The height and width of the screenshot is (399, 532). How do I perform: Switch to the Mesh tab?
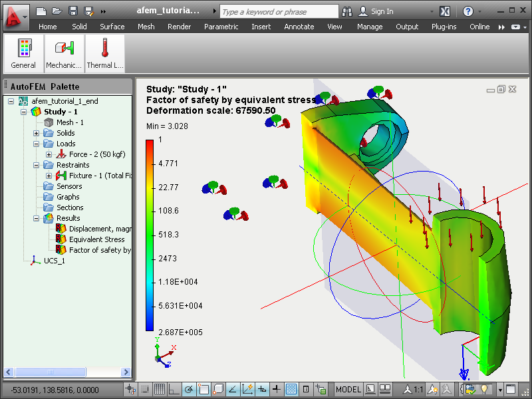click(146, 27)
